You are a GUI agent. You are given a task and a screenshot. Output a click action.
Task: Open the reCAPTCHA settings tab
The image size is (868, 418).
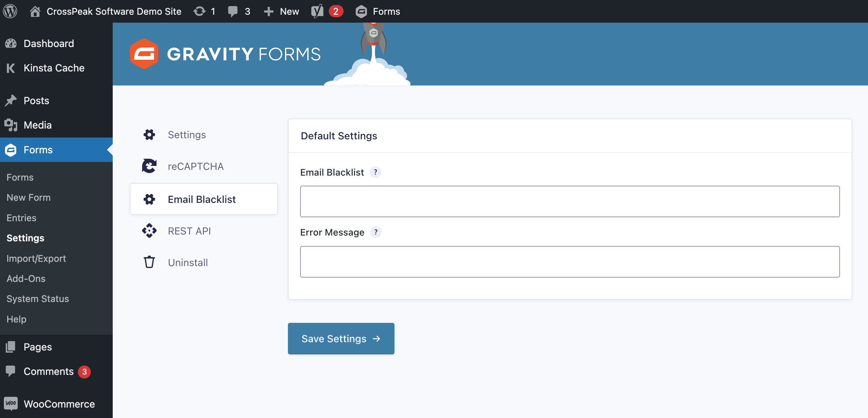click(196, 166)
